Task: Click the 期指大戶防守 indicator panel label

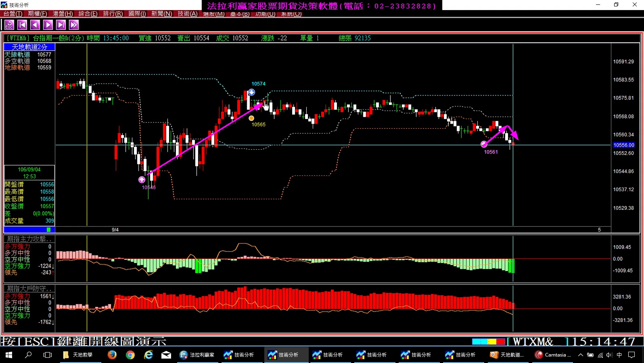Action: pyautogui.click(x=29, y=289)
